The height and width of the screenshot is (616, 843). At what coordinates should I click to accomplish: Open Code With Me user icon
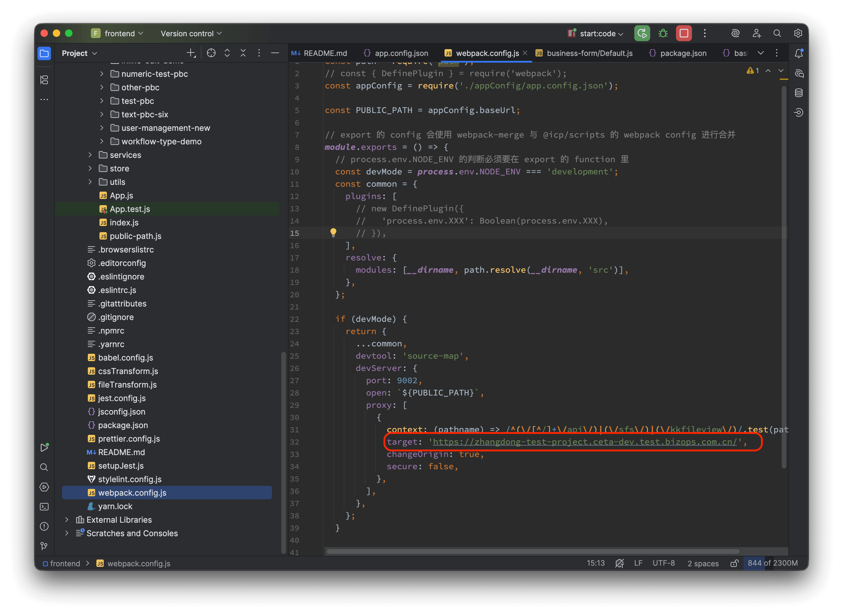pos(756,33)
